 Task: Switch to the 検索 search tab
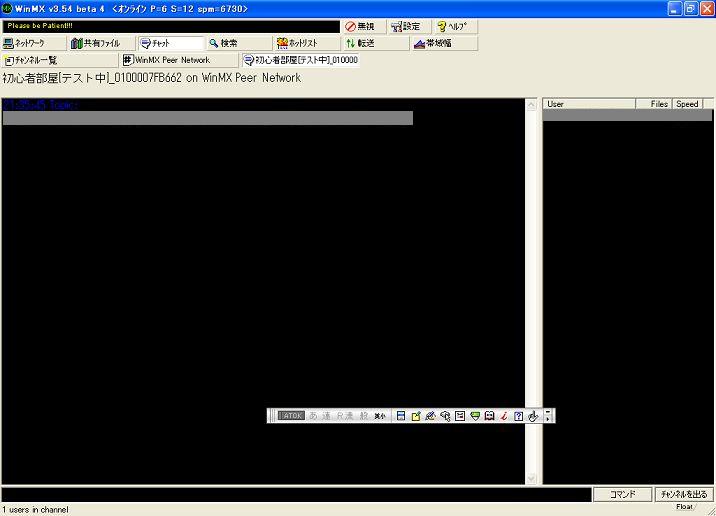coord(238,44)
